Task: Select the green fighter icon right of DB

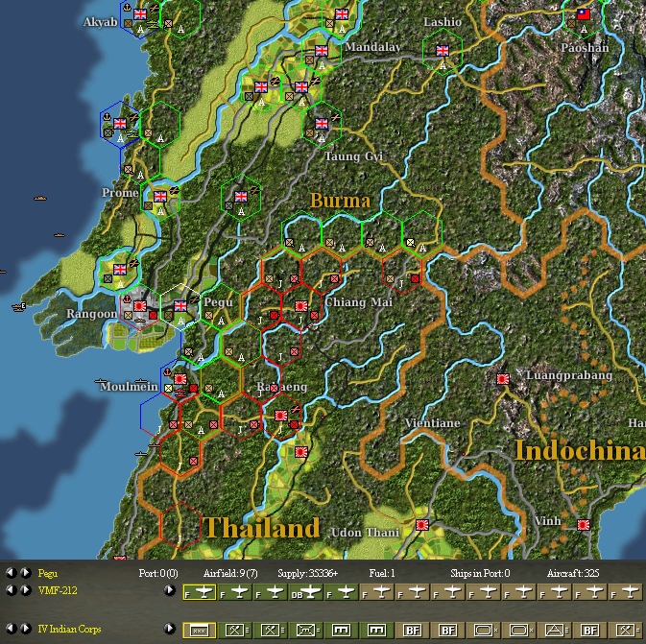Action: (341, 591)
